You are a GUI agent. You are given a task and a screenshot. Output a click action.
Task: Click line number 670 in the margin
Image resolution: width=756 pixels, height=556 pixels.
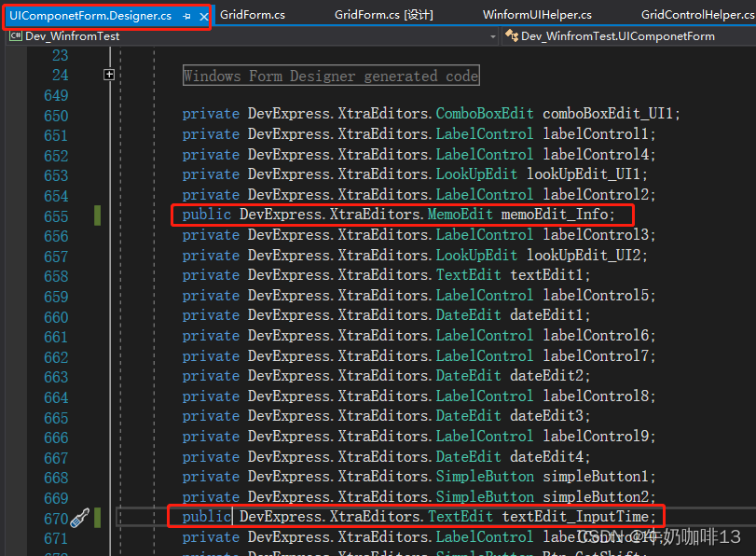click(56, 519)
